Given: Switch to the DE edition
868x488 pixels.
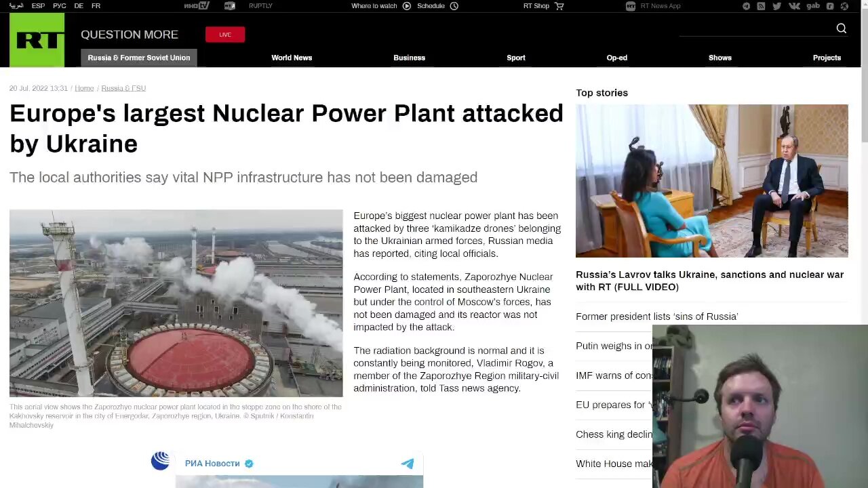Looking at the screenshot, I should tap(79, 6).
